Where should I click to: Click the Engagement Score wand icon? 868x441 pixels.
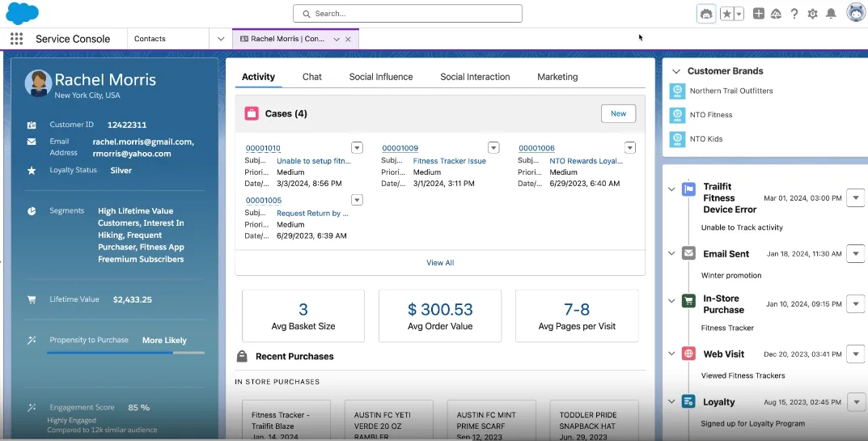[x=32, y=408]
